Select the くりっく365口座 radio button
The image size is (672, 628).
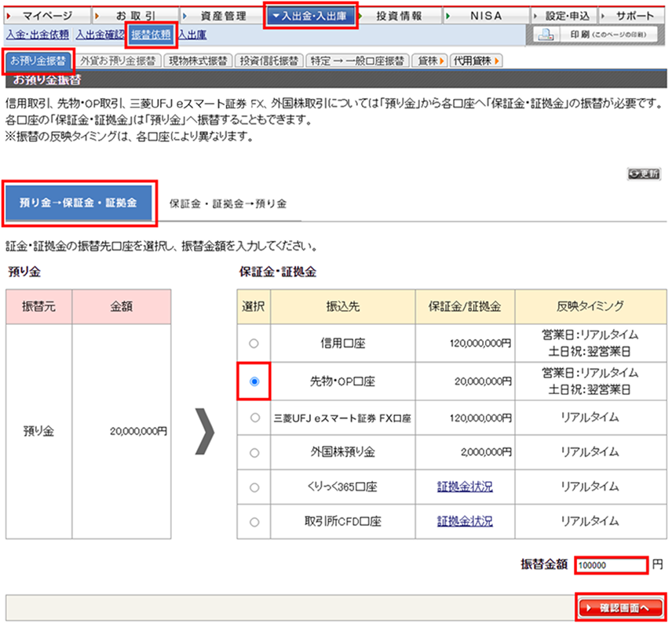tap(254, 487)
